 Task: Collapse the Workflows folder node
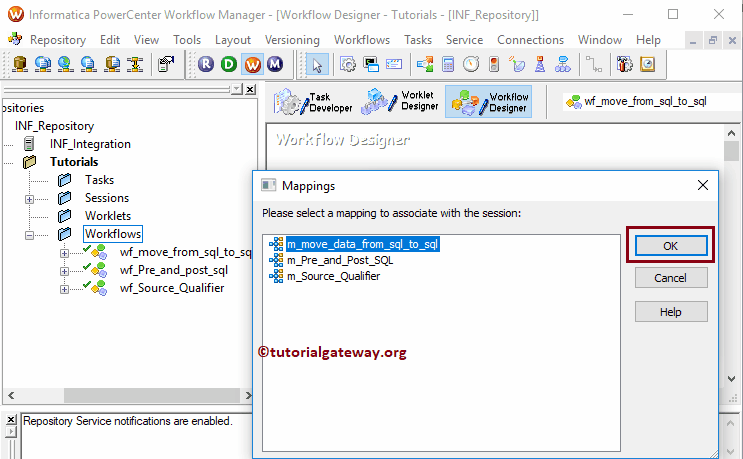coord(29,235)
